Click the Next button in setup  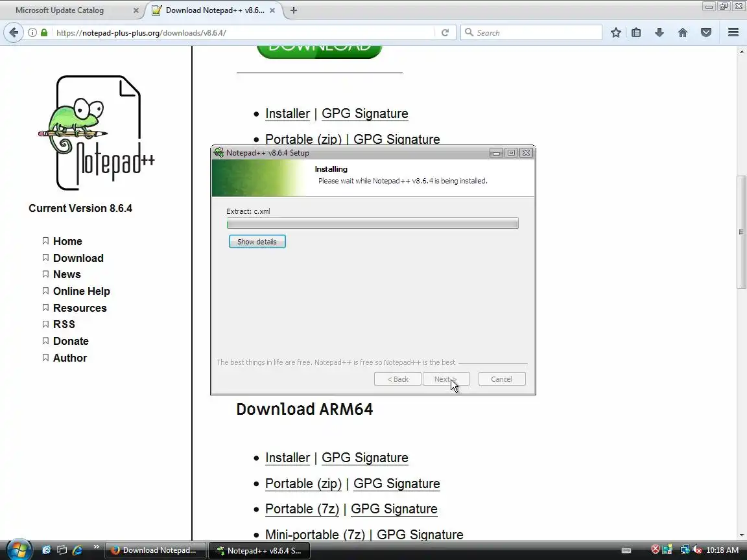point(446,379)
